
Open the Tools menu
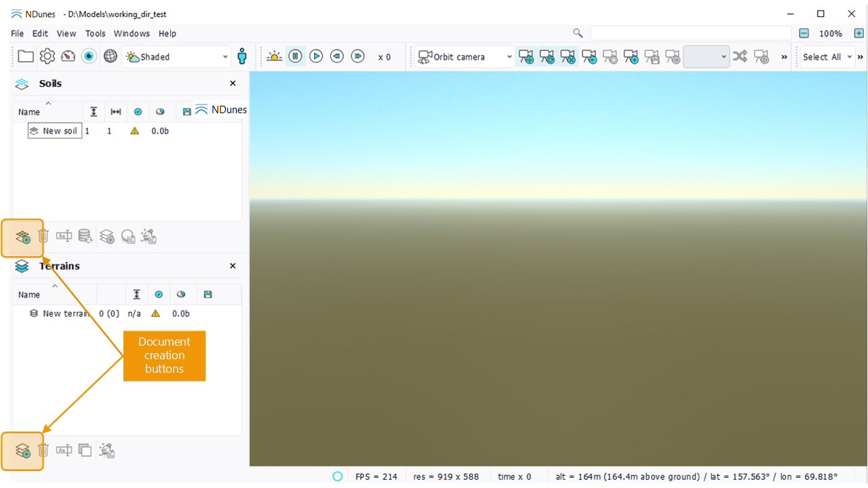pos(95,33)
